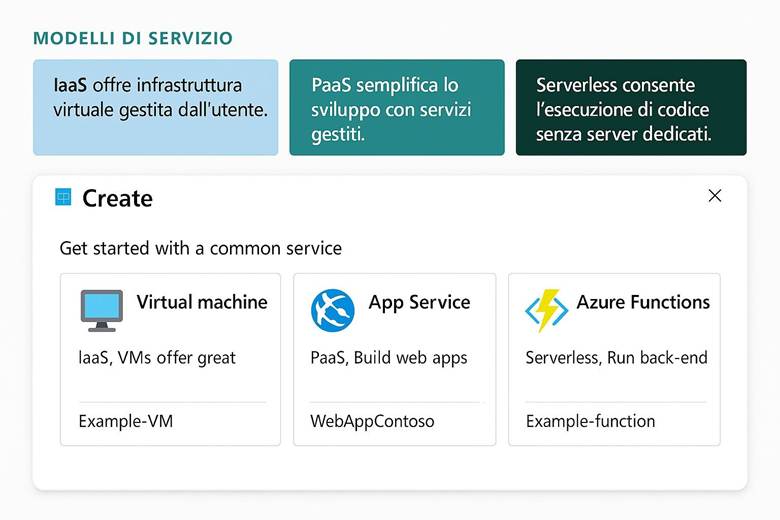Close the Create panel
Viewport: 780px width, 520px height.
pos(714,196)
